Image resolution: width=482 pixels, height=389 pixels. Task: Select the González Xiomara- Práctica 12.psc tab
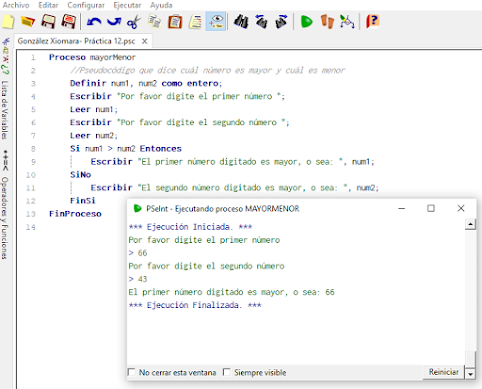coord(76,41)
